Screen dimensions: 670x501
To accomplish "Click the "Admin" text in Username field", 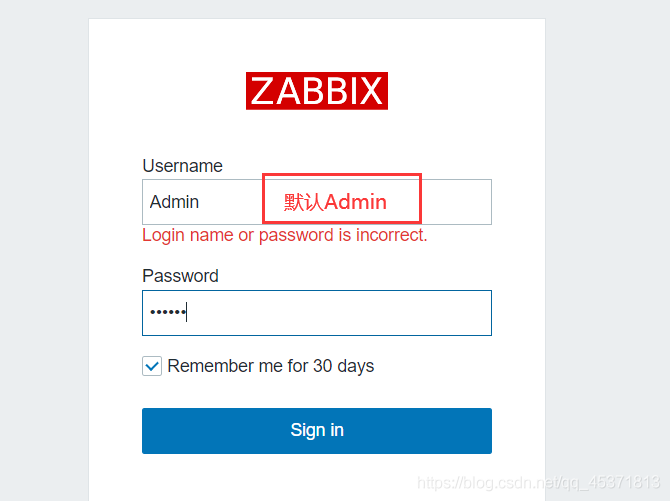I will coord(175,202).
